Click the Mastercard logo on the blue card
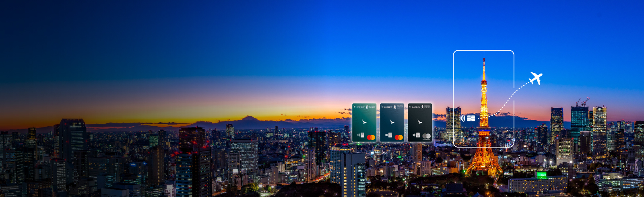 [399, 137]
